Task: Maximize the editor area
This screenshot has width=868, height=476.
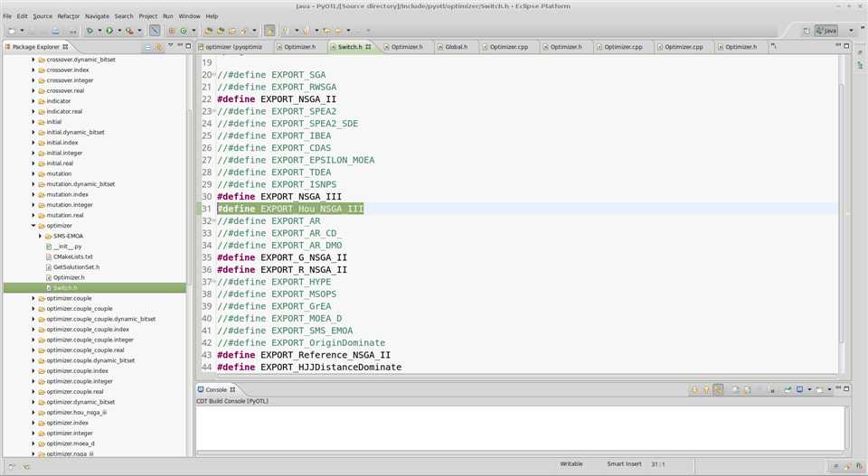Action: [x=846, y=46]
